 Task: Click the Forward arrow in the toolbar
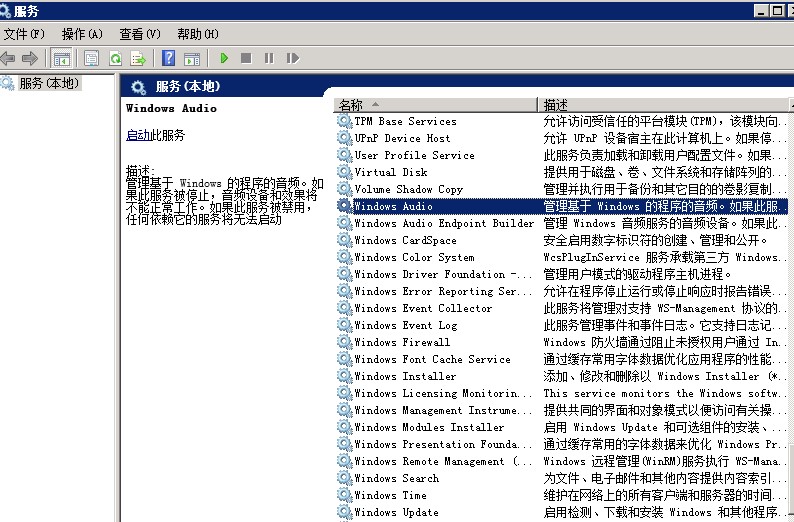point(30,58)
